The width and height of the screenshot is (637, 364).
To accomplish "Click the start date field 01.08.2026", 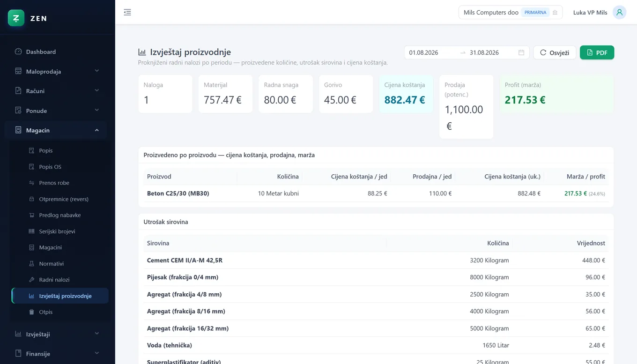I will [x=431, y=52].
